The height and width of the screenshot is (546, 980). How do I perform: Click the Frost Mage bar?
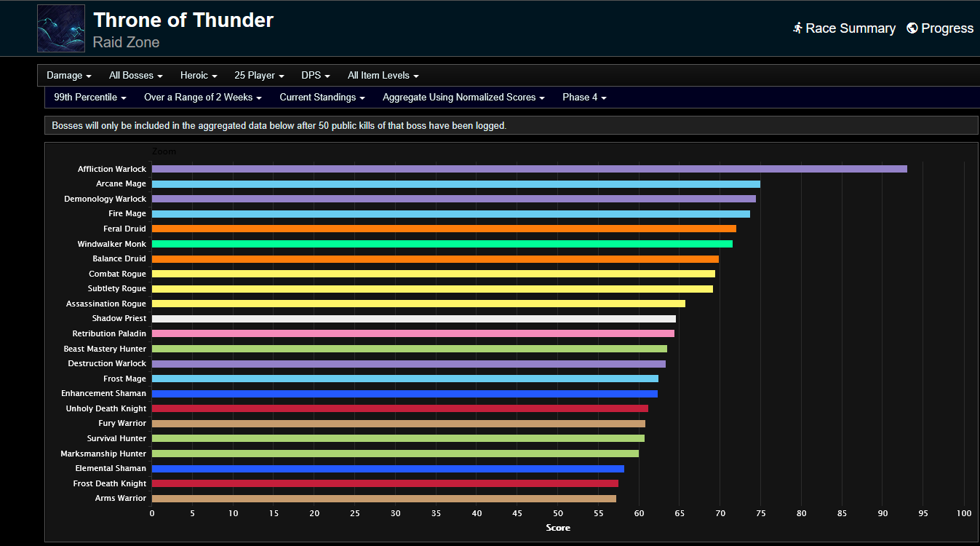tap(405, 379)
